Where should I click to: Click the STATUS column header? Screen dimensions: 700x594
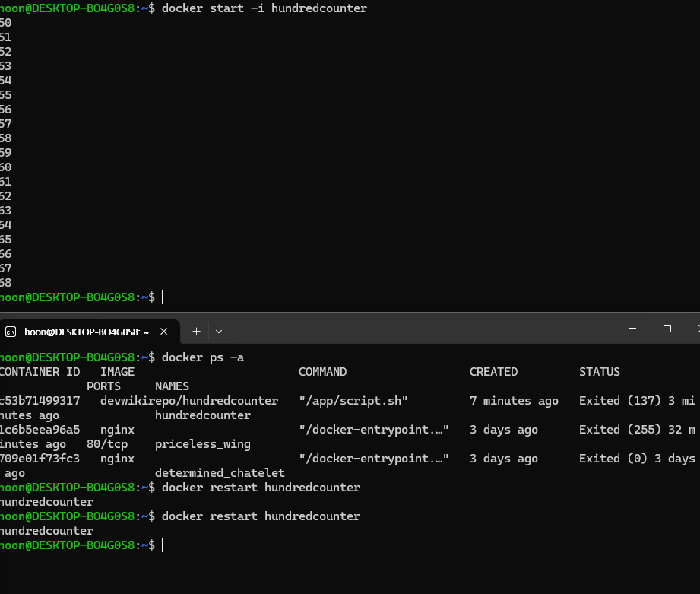pos(600,372)
